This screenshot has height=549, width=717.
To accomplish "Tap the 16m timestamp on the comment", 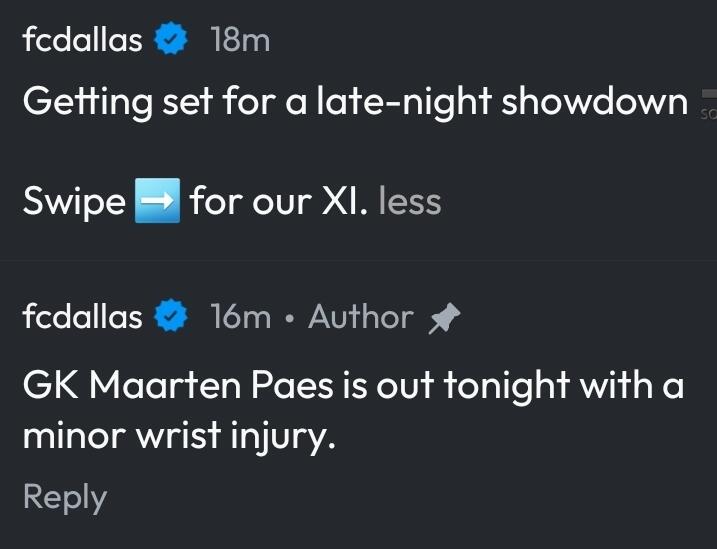I will [x=240, y=318].
